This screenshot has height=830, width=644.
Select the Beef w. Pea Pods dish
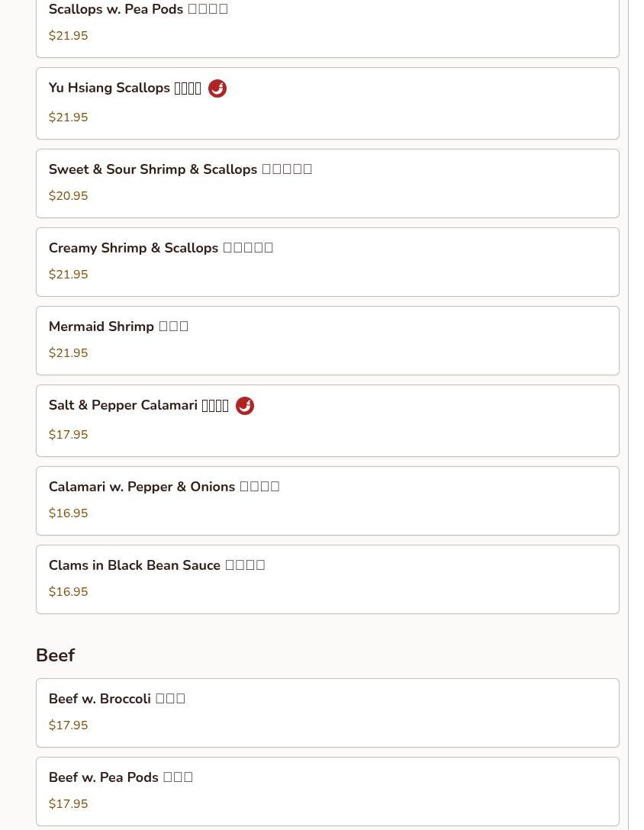pos(327,791)
